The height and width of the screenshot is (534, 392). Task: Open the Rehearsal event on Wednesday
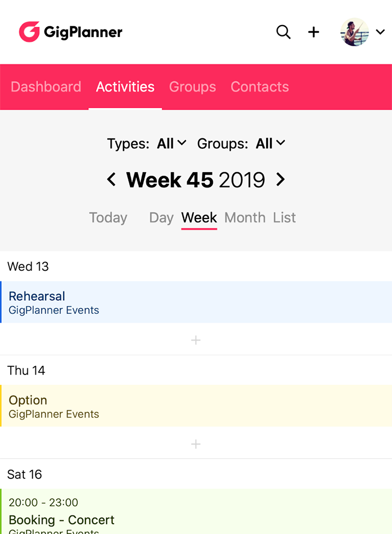[196, 302]
